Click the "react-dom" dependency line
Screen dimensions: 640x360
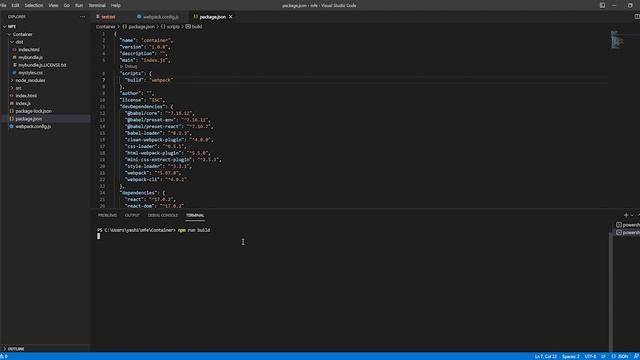pos(154,206)
